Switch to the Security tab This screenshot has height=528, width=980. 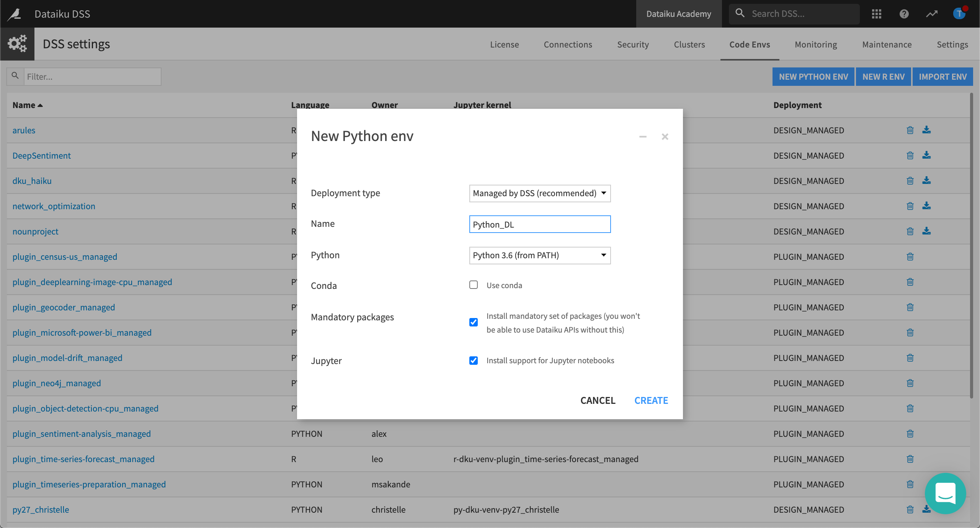point(633,44)
